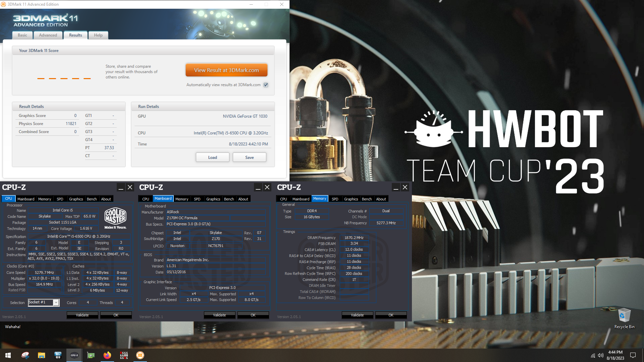Open Mainboard tab in first CPU-Z window
Screen dimensions: 644x362
(26, 199)
